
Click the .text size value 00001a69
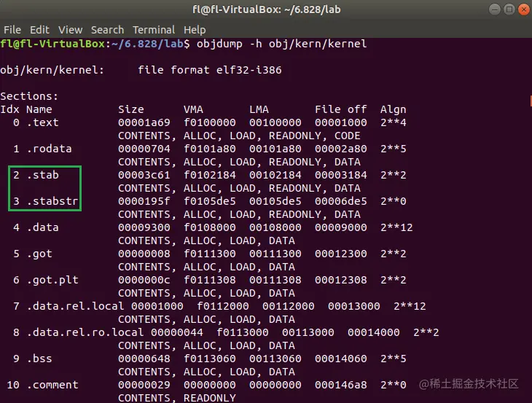[x=144, y=122]
